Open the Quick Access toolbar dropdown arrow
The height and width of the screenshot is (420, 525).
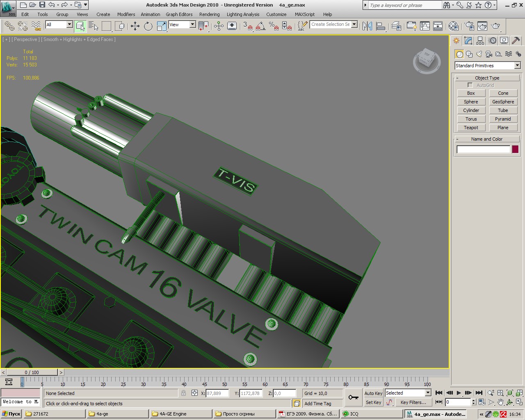85,5
